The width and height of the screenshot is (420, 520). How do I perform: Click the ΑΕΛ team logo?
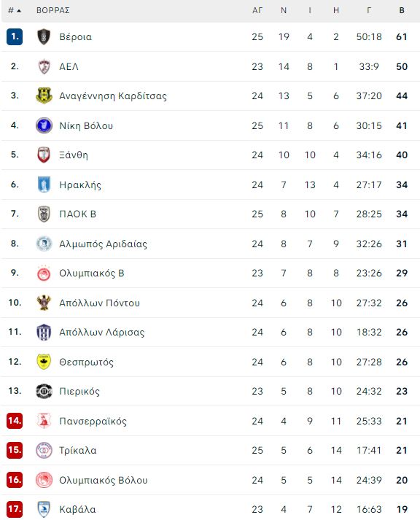[44, 66]
